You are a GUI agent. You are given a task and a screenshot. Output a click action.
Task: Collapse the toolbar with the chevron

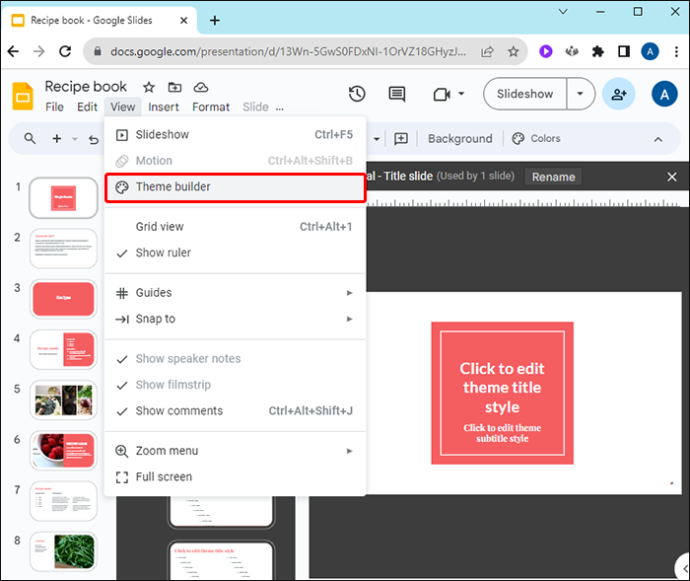tap(658, 140)
